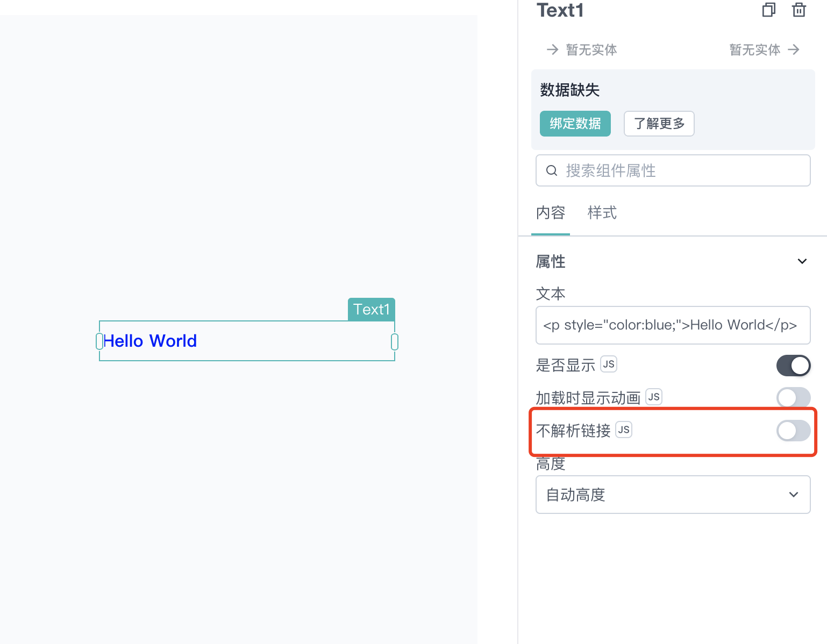Screen dimensions: 827x644
Task: Copy the Text1 component via copy icon
Action: point(769,10)
